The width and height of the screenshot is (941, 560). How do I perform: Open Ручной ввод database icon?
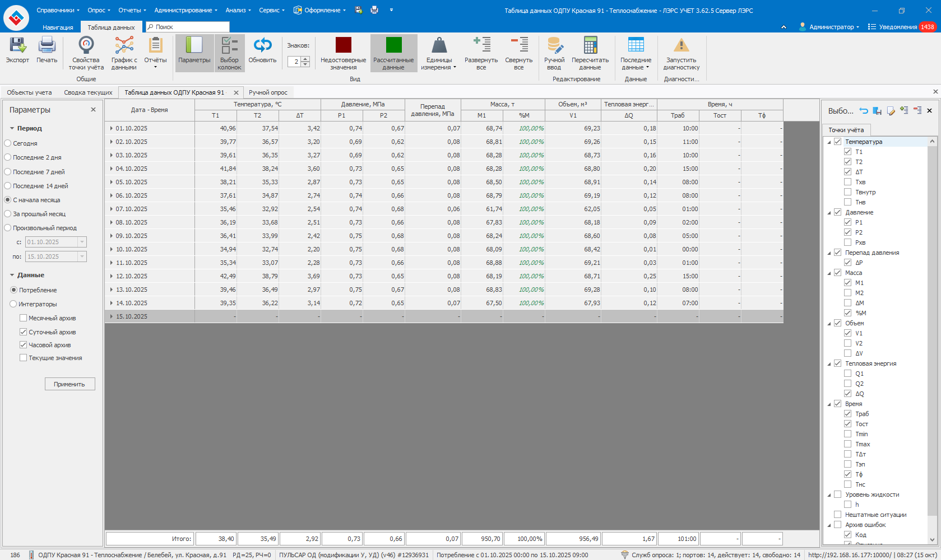[554, 46]
